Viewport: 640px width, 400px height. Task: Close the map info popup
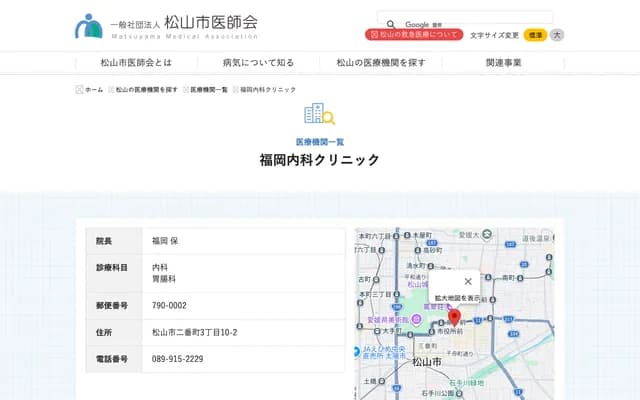468,281
